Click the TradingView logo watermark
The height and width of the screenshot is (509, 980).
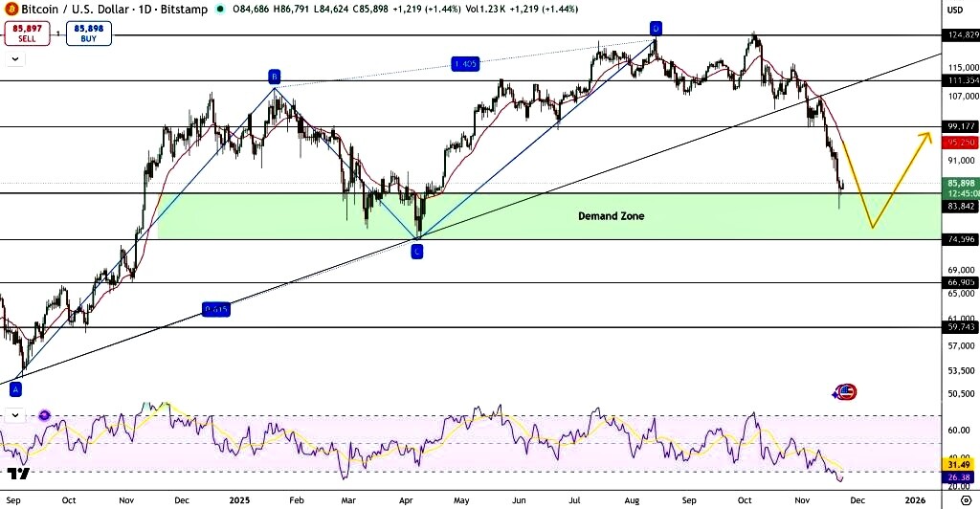[16, 475]
